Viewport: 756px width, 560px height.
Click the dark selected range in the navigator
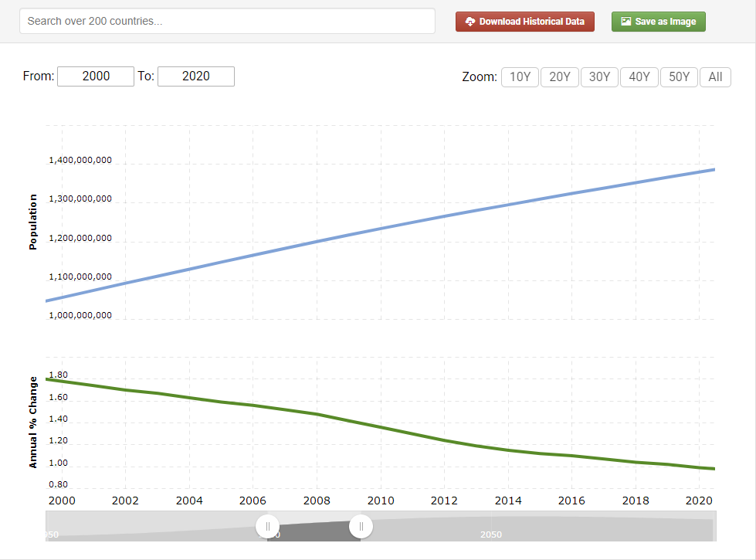coord(314,531)
